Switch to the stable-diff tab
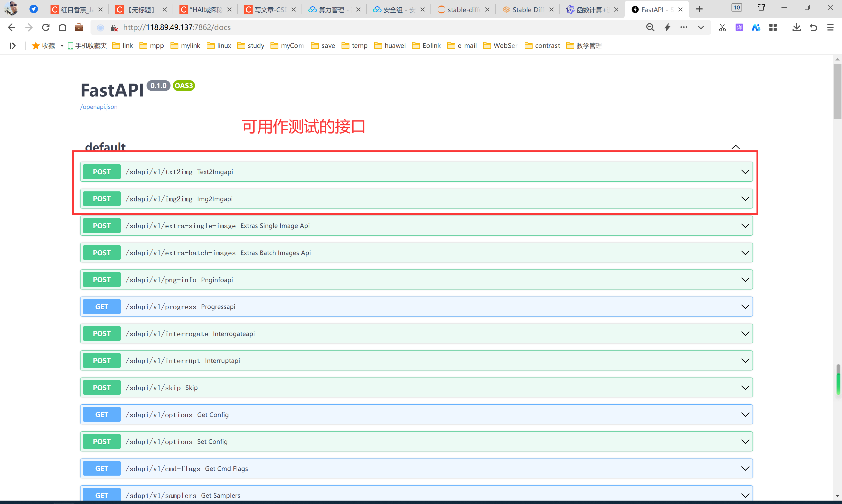The height and width of the screenshot is (504, 842). (463, 9)
